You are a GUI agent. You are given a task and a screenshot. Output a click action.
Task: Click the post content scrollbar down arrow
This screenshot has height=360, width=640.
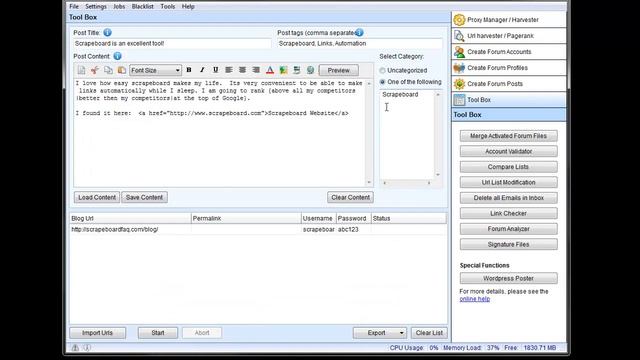(x=369, y=183)
